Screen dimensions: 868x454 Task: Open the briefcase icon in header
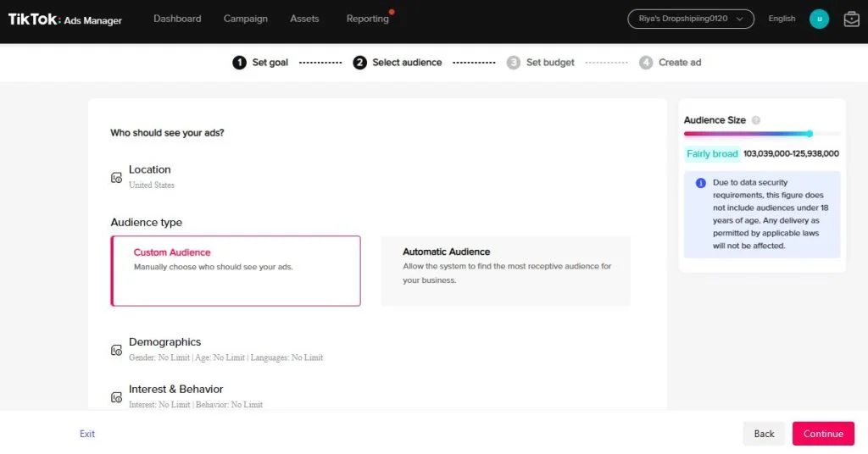(851, 19)
